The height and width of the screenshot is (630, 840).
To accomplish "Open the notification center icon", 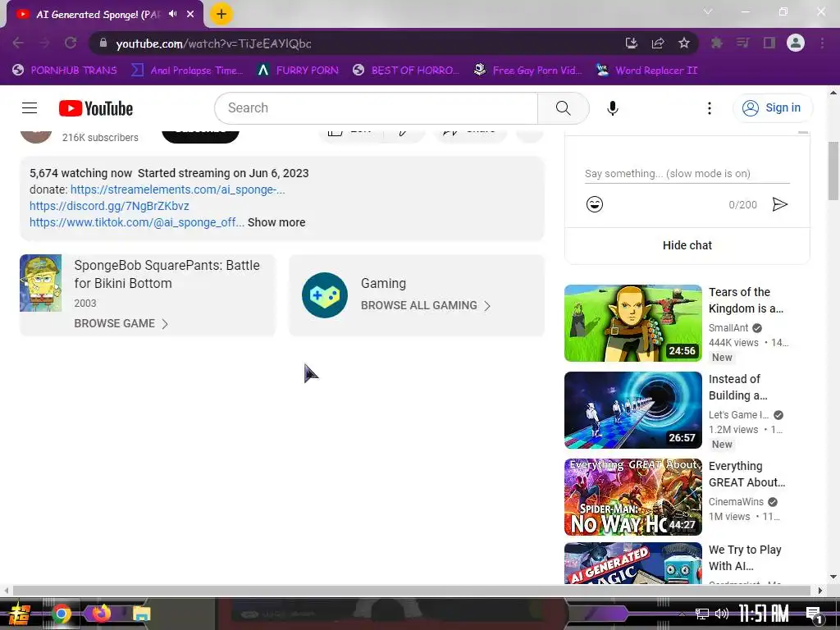I will click(815, 615).
